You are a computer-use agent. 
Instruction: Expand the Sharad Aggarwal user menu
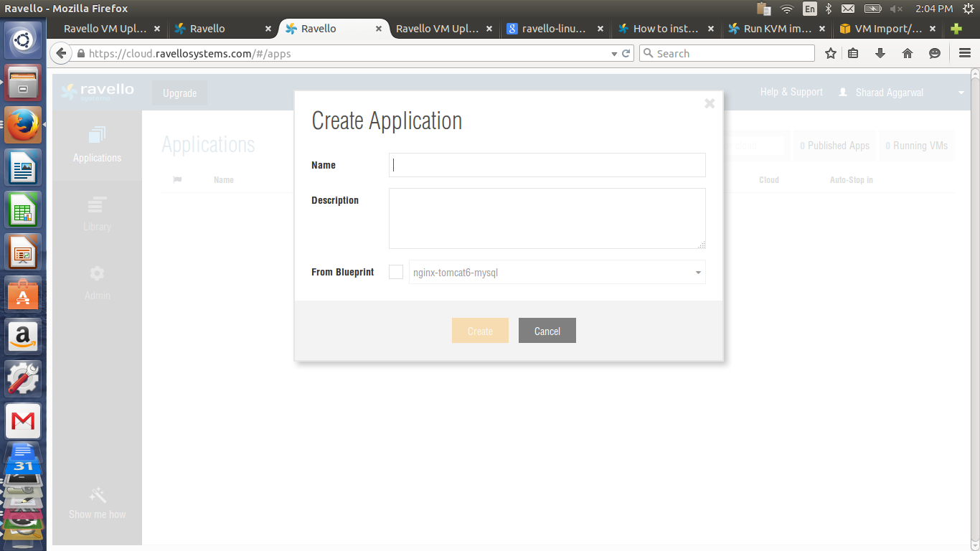point(890,93)
